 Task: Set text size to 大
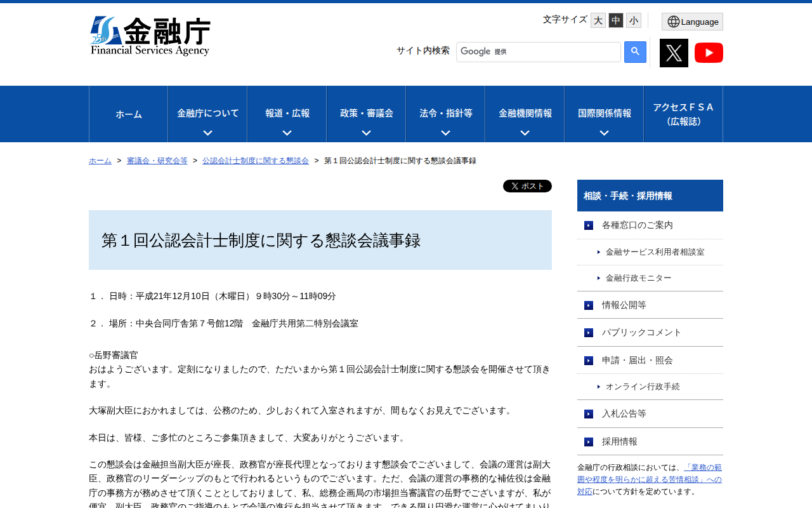598,20
